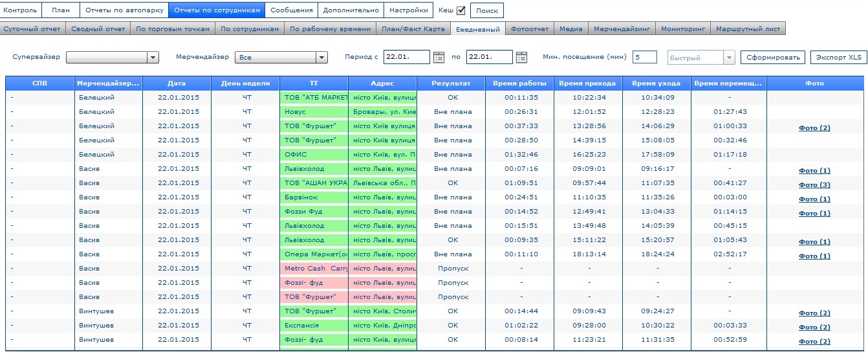Image resolution: width=868 pixels, height=356 pixels.
Task: Focus the period start date field
Action: 407,57
